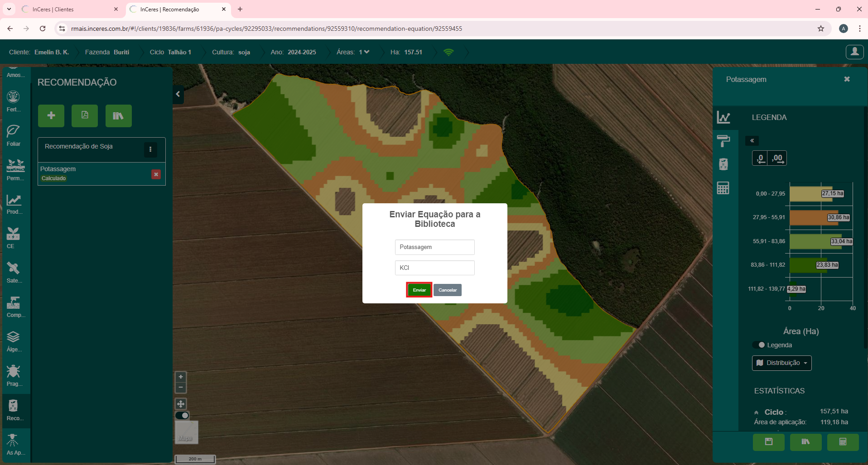Go back in browser history
This screenshot has height=465, width=868.
[10, 29]
